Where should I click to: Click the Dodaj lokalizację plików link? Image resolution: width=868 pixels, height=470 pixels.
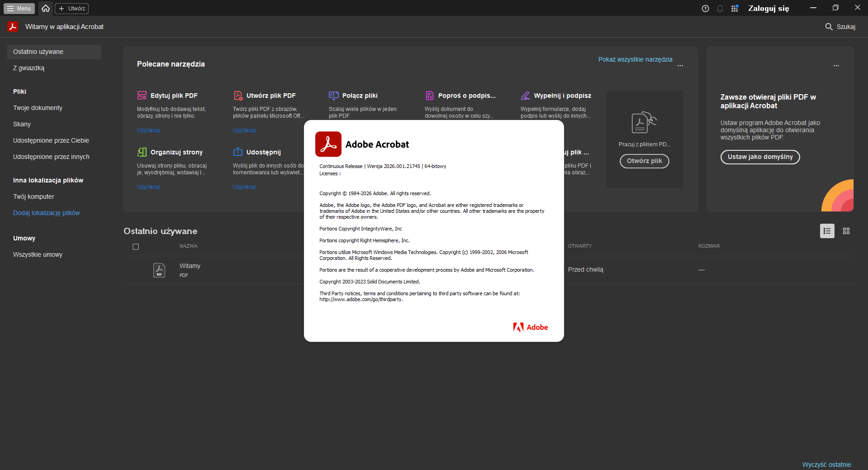point(46,213)
